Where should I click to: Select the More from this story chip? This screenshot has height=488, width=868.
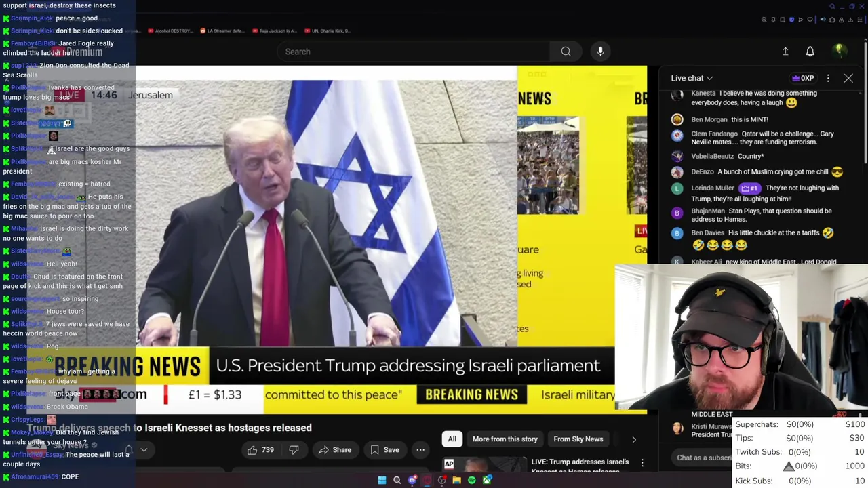click(505, 439)
